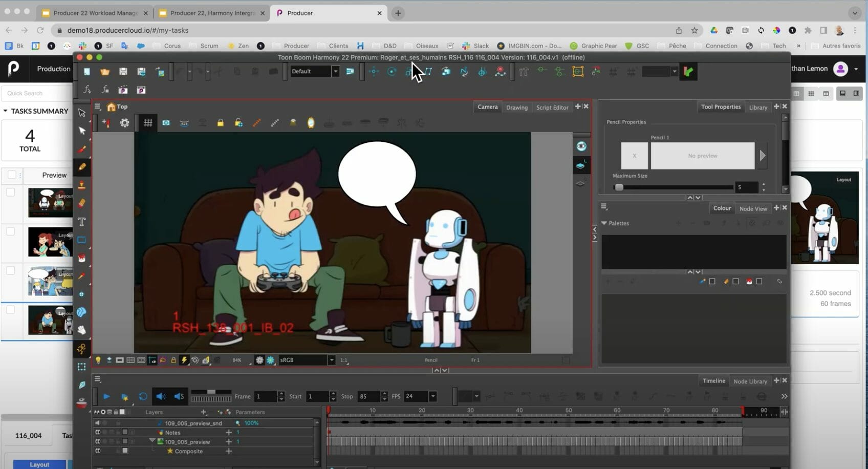
Task: Check the first task row checkbox in Producer
Action: point(10,193)
